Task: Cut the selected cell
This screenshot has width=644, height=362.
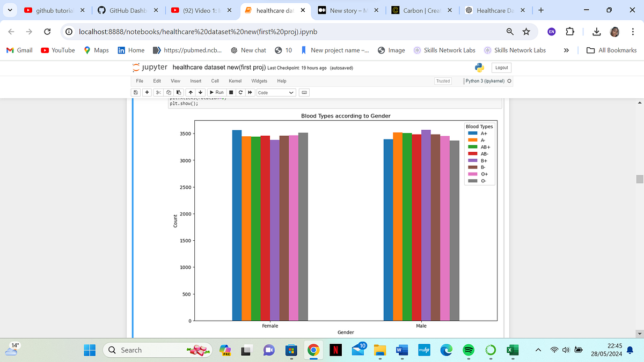Action: 158,92
